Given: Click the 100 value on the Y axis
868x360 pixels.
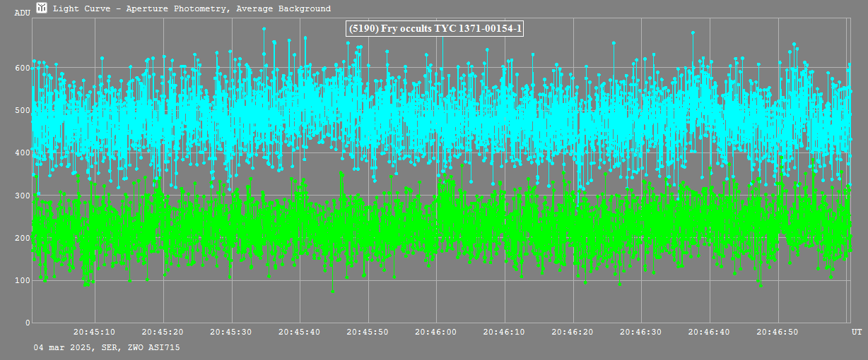Looking at the screenshot, I should coord(22,280).
